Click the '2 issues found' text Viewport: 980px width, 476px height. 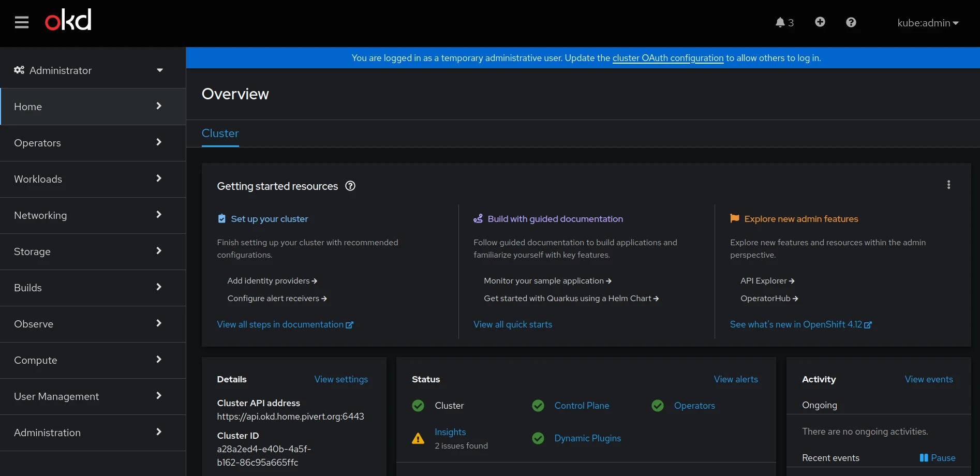click(x=461, y=446)
